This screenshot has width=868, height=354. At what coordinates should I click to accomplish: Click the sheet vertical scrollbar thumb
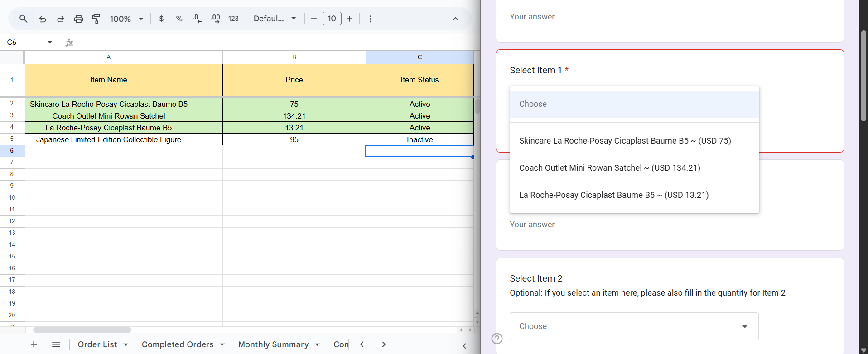point(477,106)
